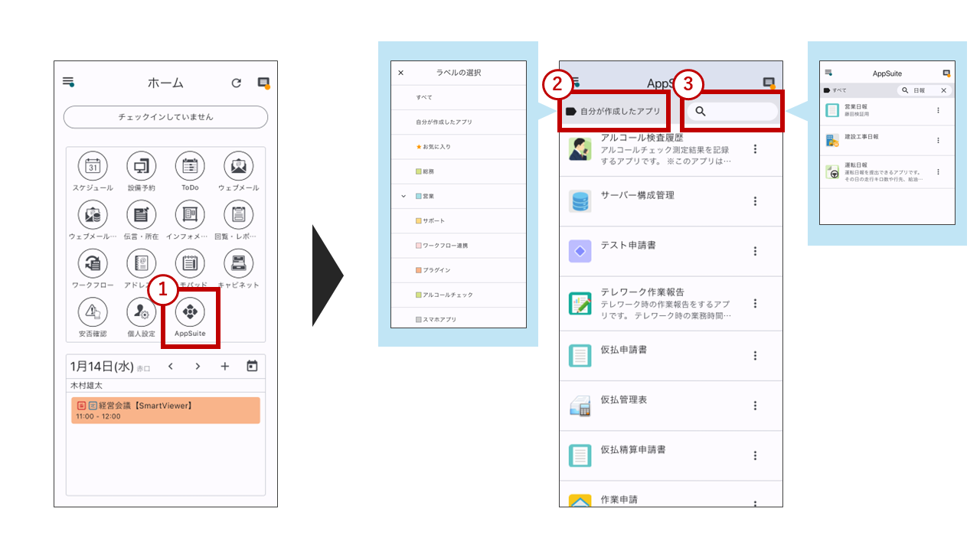Click the app search field with magnifier

[x=731, y=112]
